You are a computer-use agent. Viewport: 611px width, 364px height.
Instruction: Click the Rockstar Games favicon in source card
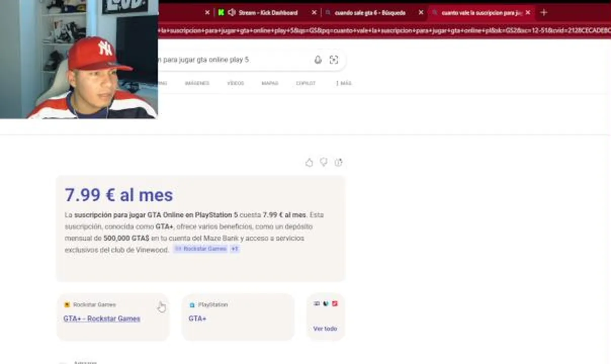click(x=67, y=305)
